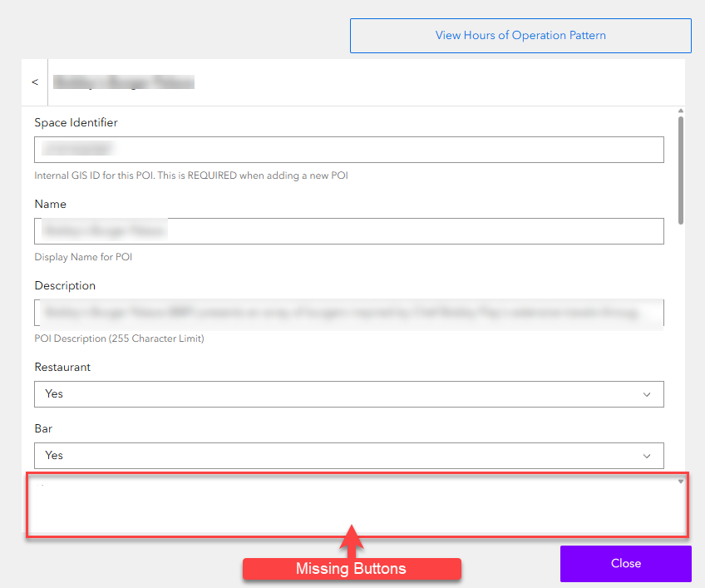Image resolution: width=705 pixels, height=588 pixels.
Task: Click the Missing Buttons annotation label
Action: click(x=352, y=569)
